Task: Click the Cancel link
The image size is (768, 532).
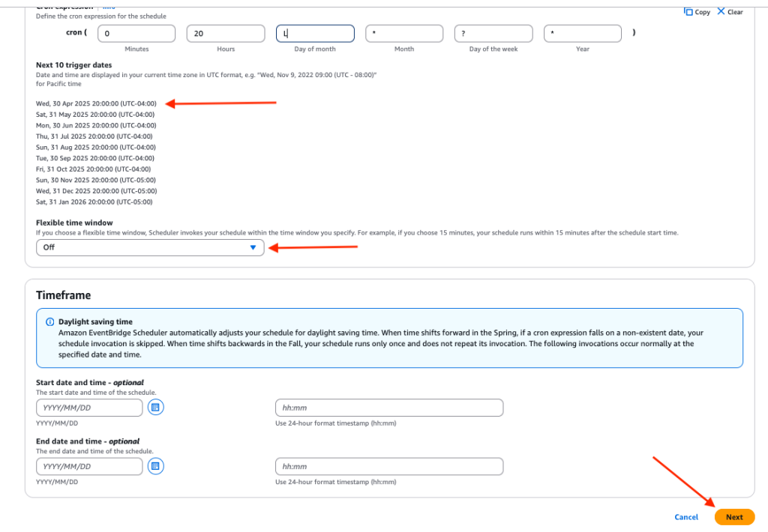Action: (x=686, y=517)
